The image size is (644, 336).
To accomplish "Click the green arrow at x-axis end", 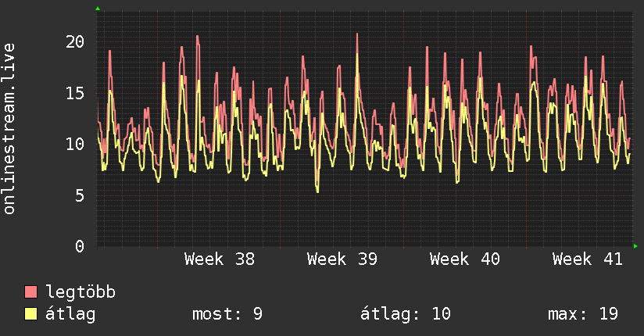I will click(x=635, y=246).
